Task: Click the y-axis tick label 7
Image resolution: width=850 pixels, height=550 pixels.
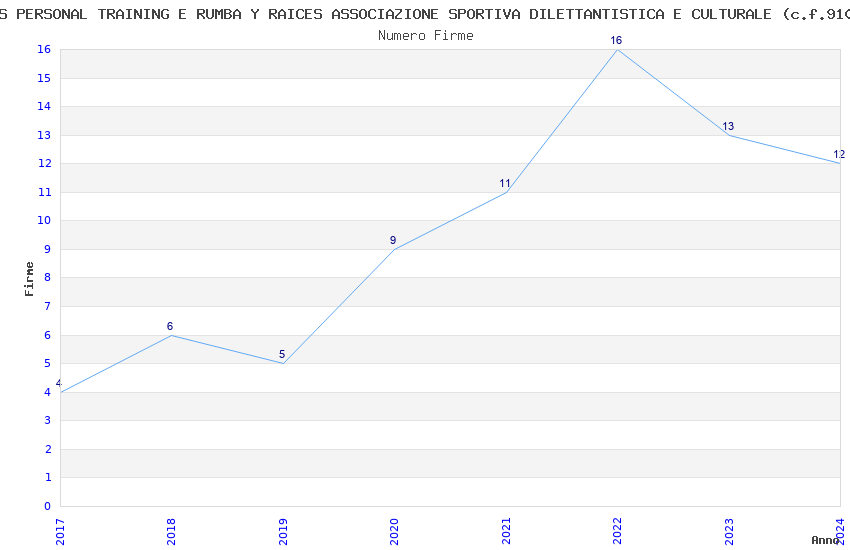Action: pyautogui.click(x=48, y=306)
